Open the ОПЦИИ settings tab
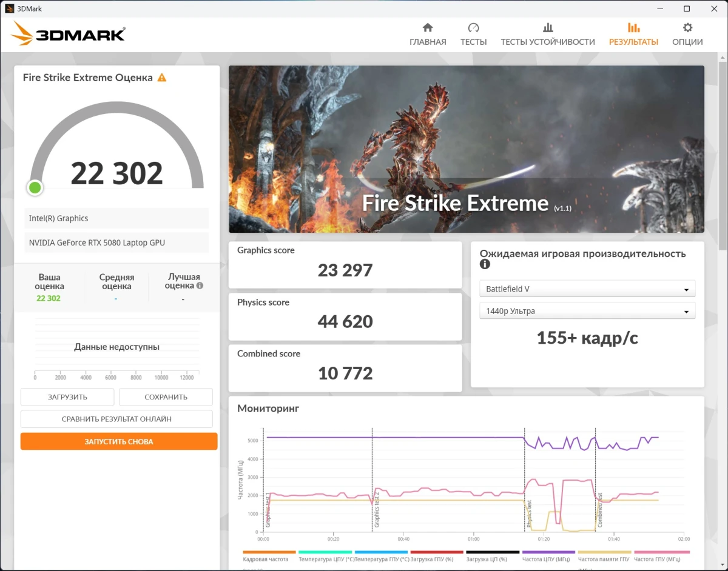728x571 pixels. 687,35
